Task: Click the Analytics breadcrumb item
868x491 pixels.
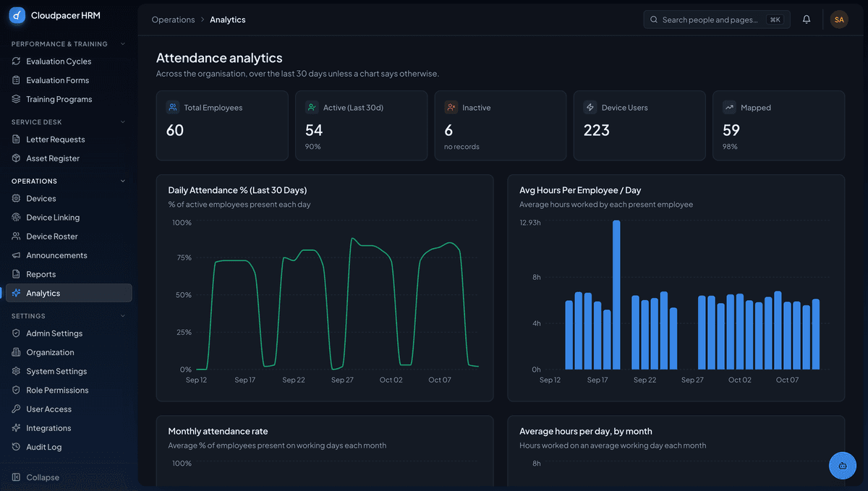Action: 228,20
